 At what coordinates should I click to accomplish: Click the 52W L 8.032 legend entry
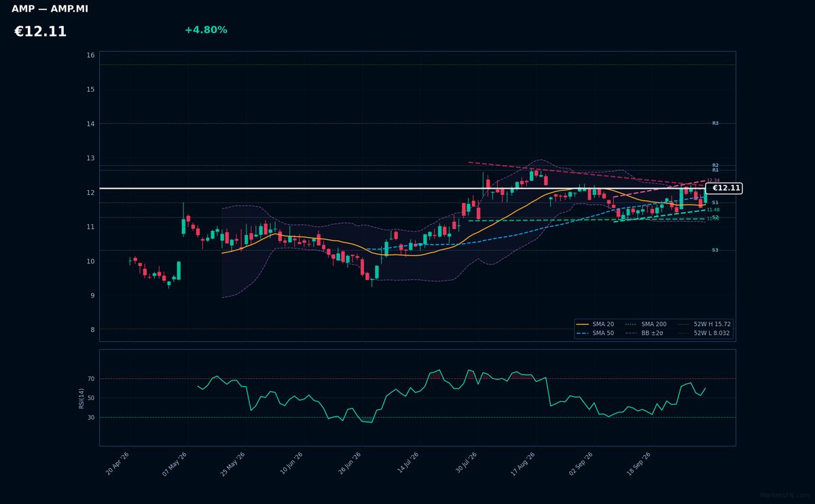click(704, 334)
